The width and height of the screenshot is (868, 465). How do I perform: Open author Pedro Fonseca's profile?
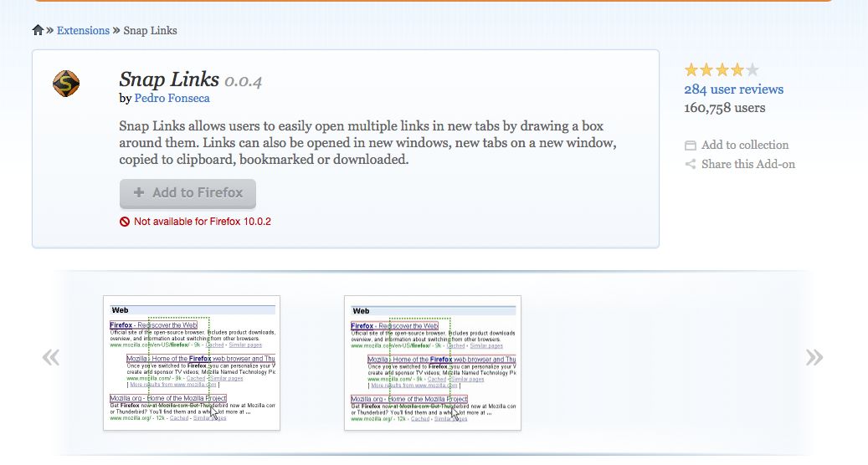(x=172, y=99)
